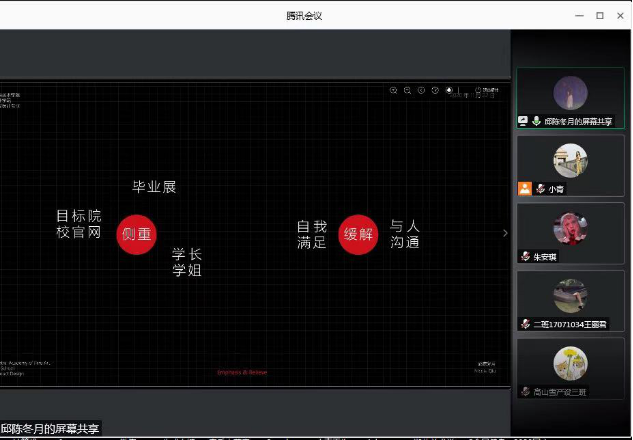Collapse the participant panel with chevron arrow
The height and width of the screenshot is (440, 633).
click(x=505, y=233)
